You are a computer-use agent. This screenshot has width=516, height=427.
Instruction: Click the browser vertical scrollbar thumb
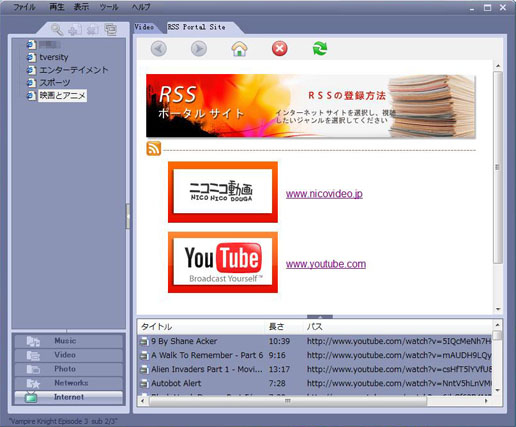[x=498, y=167]
